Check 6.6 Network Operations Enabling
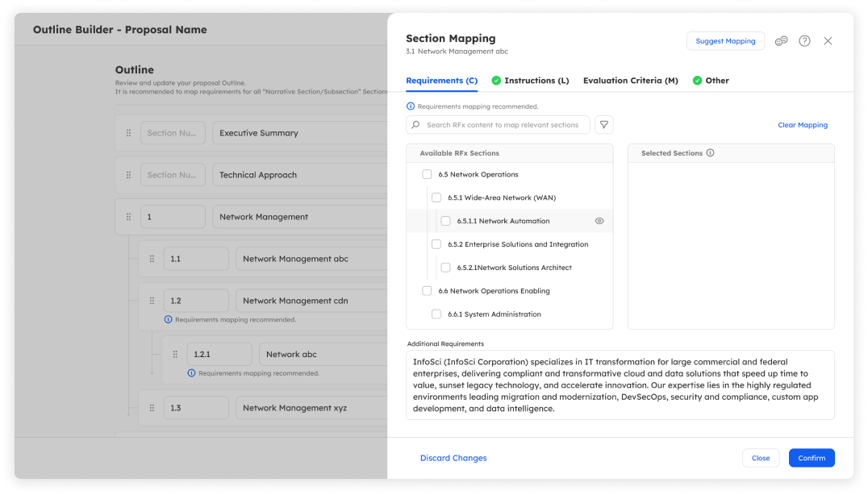 point(427,291)
